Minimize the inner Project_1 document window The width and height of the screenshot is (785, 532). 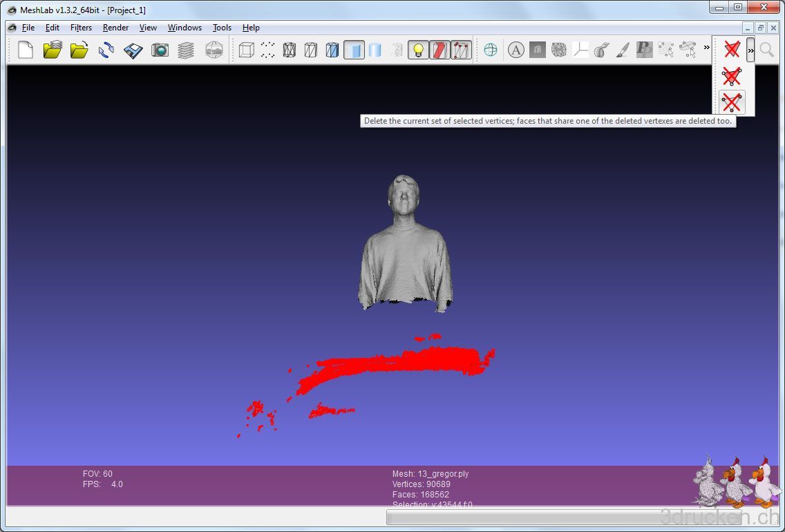pyautogui.click(x=748, y=28)
